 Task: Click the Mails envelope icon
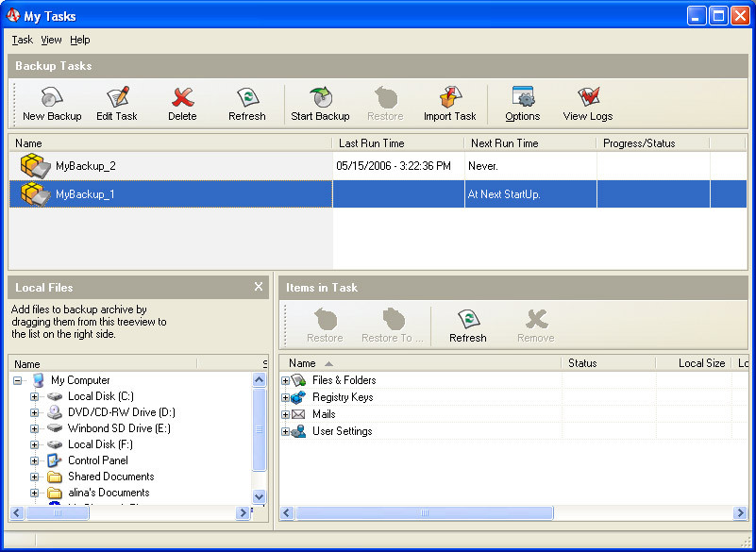[x=298, y=414]
